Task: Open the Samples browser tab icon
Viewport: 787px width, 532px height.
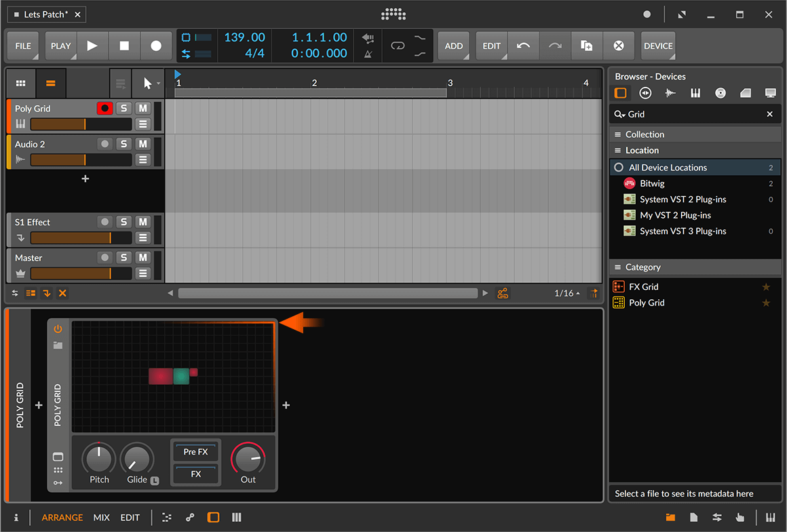Action: point(670,94)
